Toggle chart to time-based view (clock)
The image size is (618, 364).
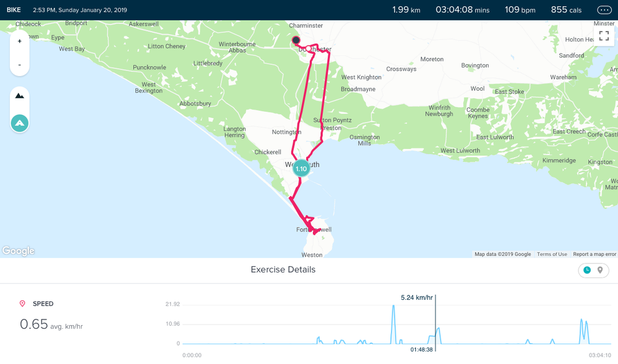pyautogui.click(x=587, y=270)
